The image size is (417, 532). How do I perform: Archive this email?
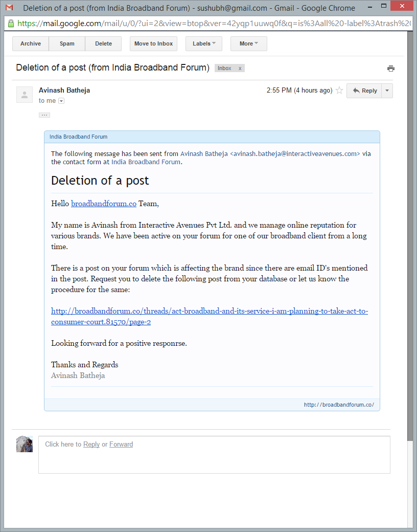(31, 43)
